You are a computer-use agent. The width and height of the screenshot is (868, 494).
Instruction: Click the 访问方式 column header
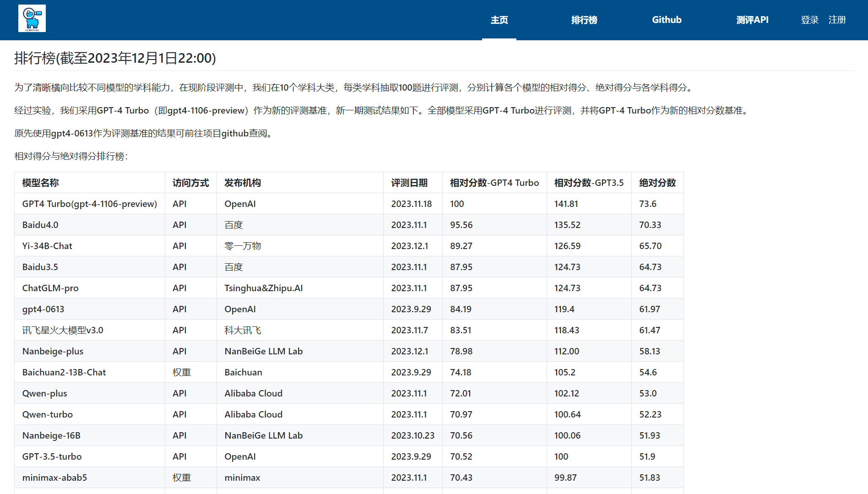(191, 183)
